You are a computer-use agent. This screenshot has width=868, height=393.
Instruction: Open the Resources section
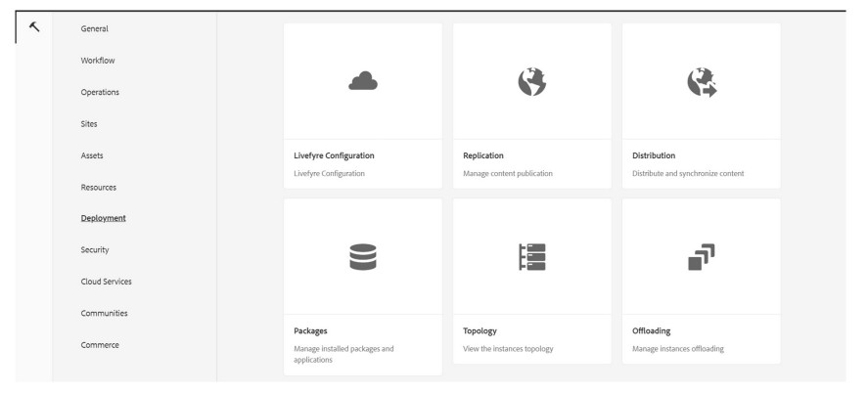pos(99,187)
